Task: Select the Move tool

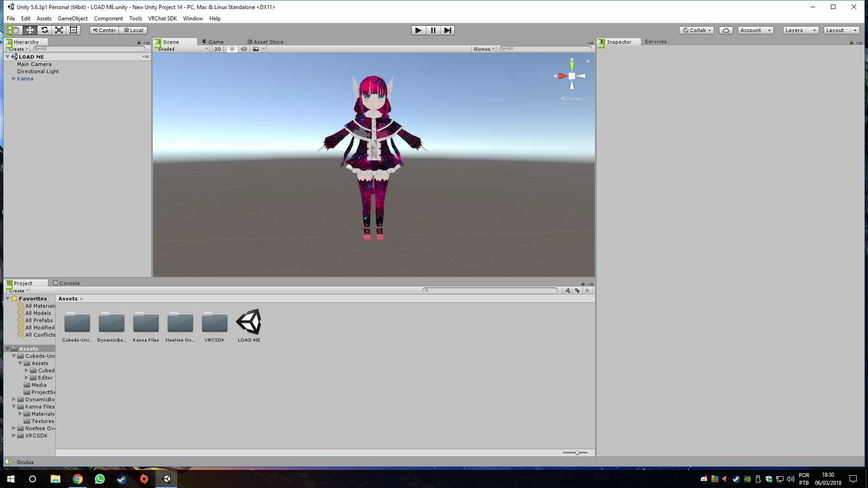Action: (30, 30)
